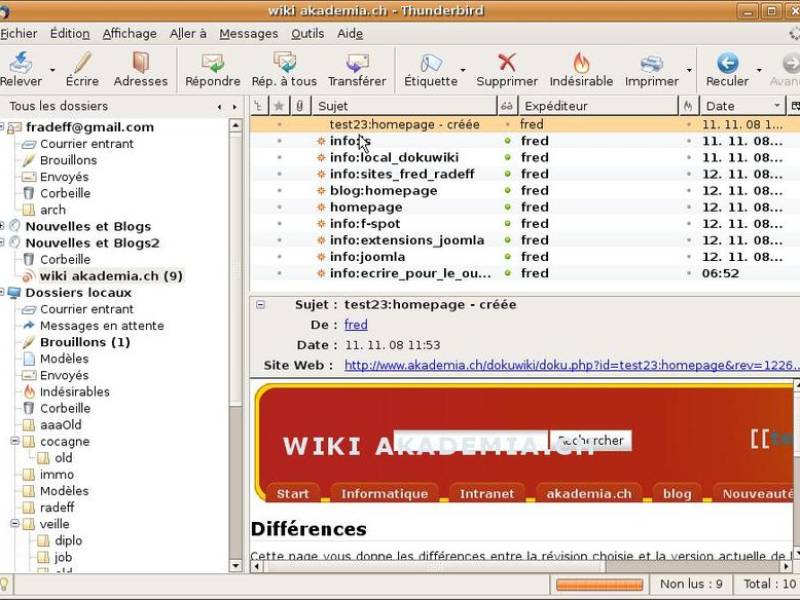Open Imprimer dropdown arrow
This screenshot has height=600, width=800.
tap(689, 70)
